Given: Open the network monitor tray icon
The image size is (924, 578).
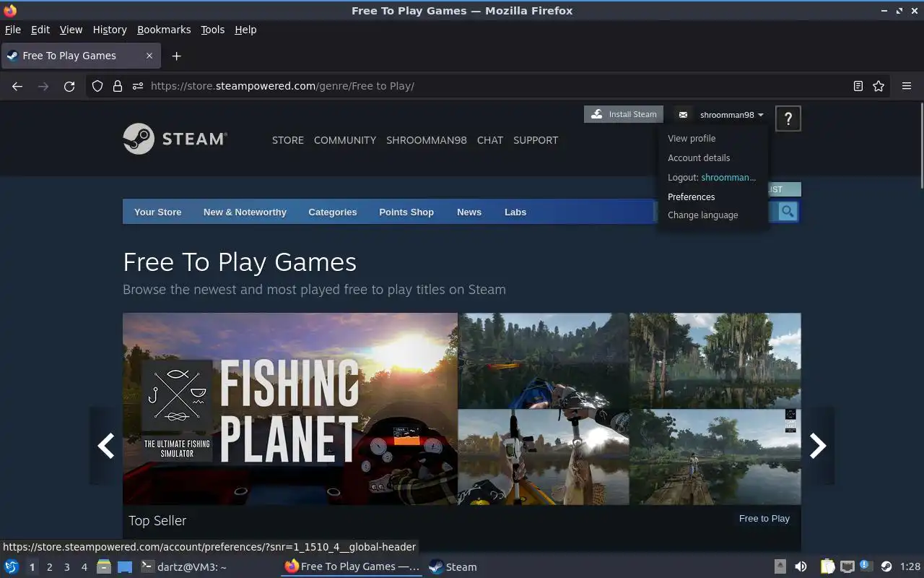Looking at the screenshot, I should click(847, 566).
